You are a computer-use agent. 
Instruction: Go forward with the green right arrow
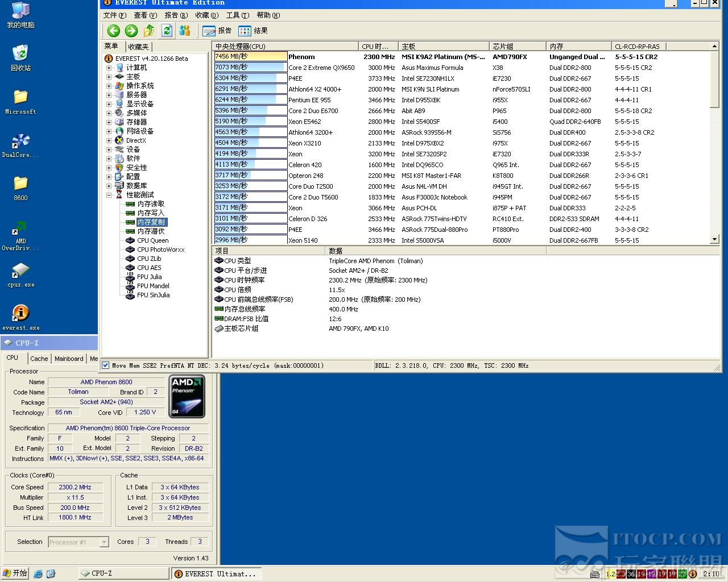click(131, 31)
